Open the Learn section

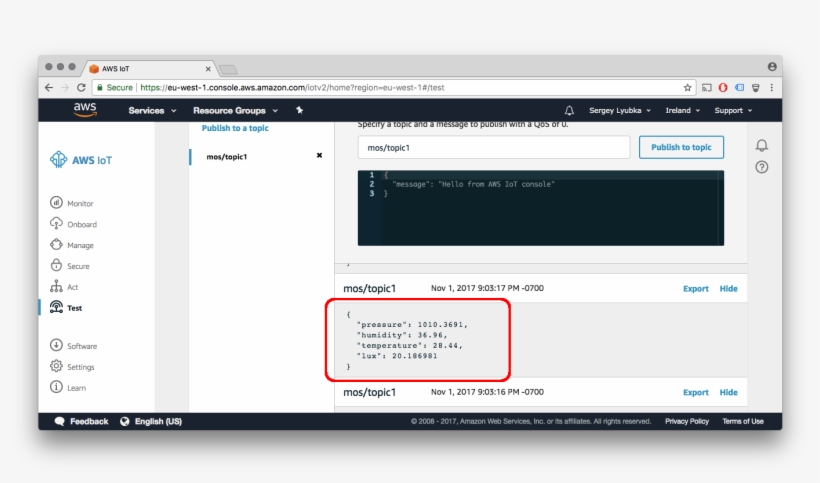click(76, 388)
